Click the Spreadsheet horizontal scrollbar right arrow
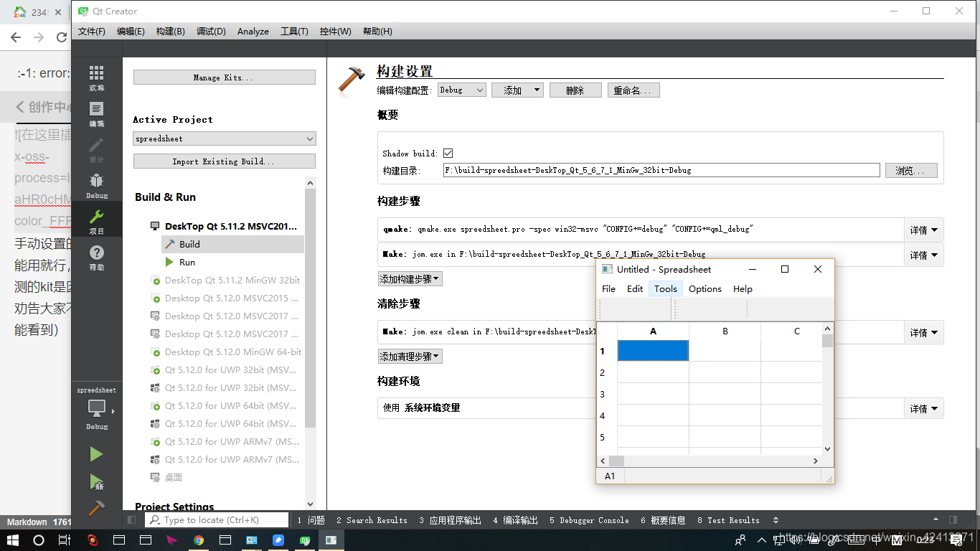The width and height of the screenshot is (980, 551). (816, 461)
